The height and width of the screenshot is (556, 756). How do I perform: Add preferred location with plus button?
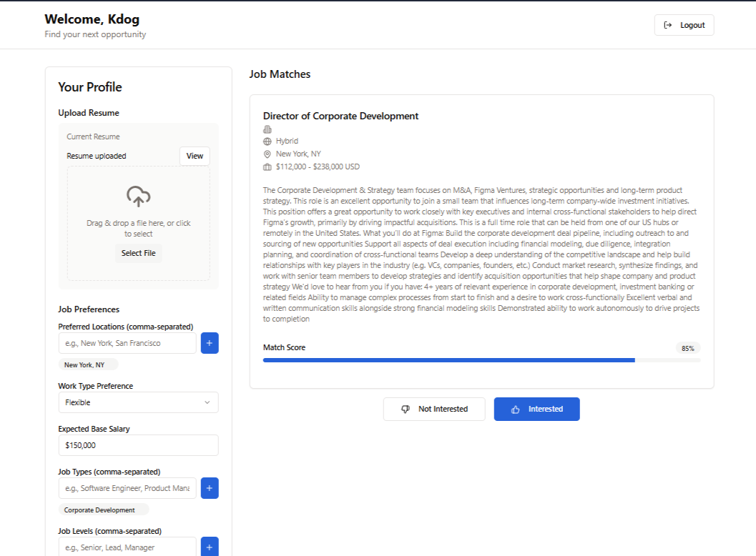(x=210, y=343)
